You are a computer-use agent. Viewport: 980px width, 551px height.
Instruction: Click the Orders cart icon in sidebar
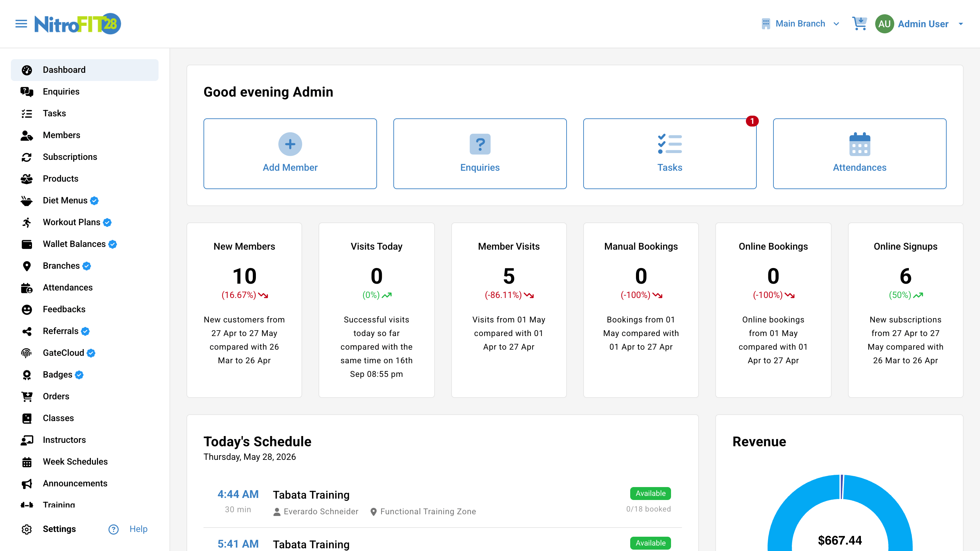point(27,397)
